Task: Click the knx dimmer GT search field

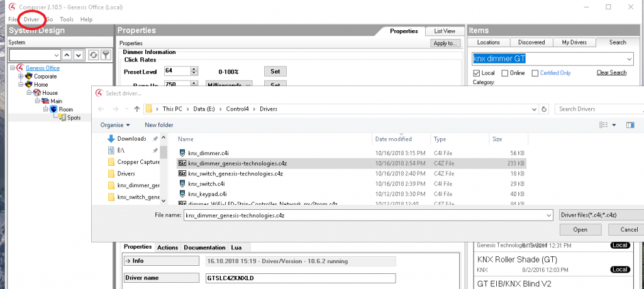Action: click(x=548, y=58)
